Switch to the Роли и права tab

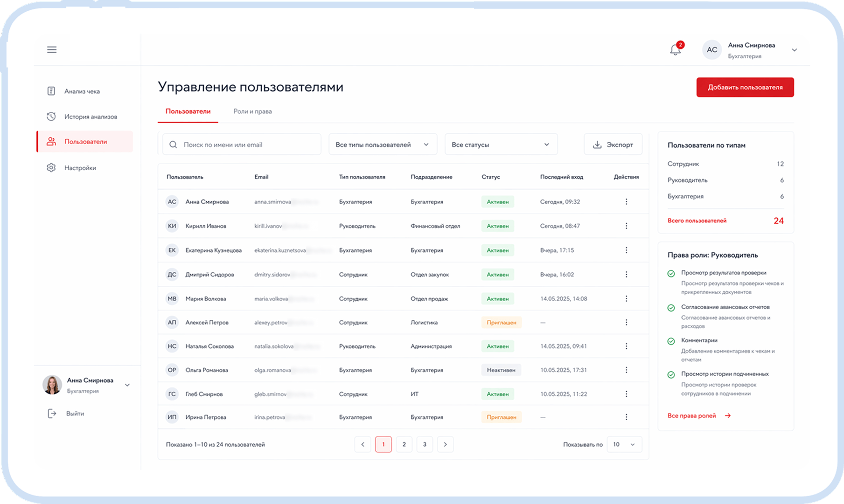252,111
